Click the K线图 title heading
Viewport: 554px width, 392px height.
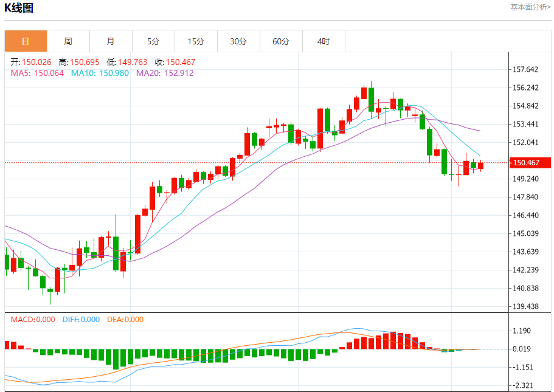click(19, 8)
